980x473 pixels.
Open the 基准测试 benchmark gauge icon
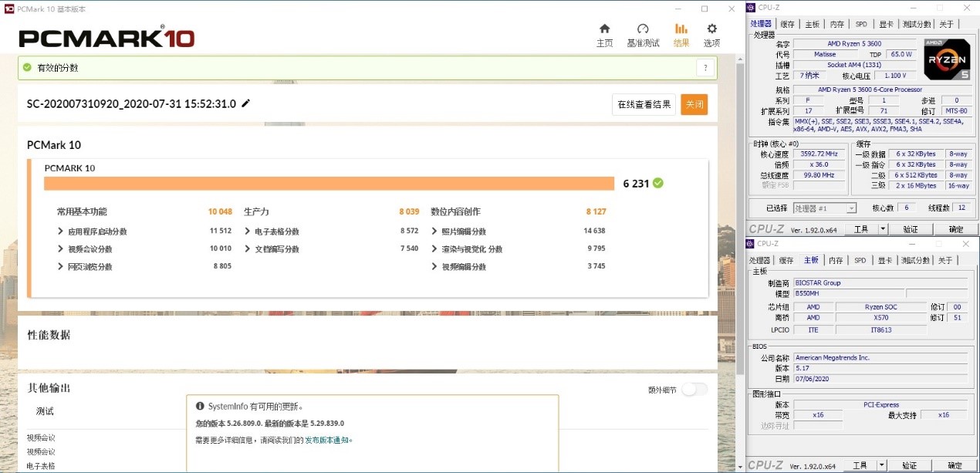coord(643,29)
